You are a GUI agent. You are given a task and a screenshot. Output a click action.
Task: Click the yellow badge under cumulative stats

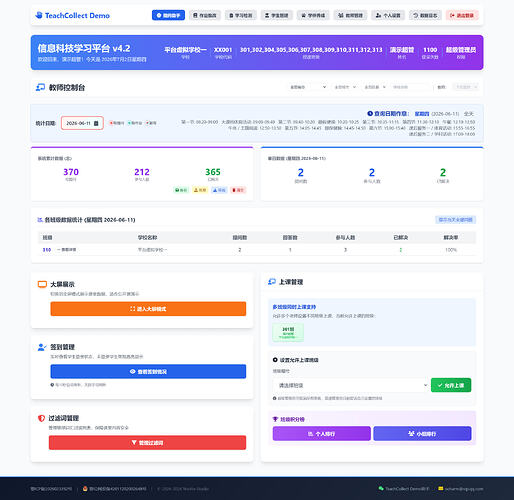200,190
